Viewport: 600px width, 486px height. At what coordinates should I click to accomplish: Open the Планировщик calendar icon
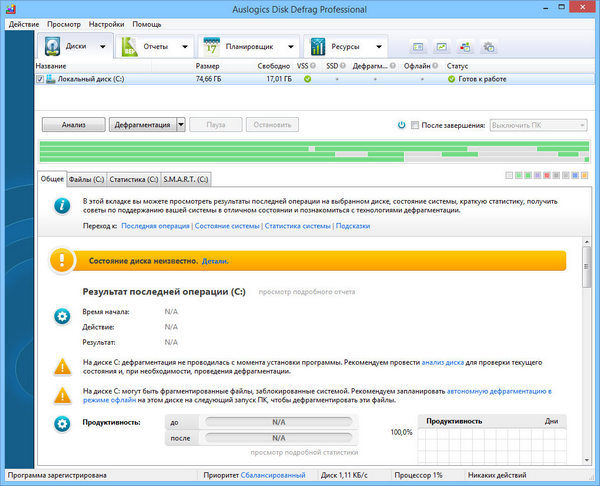pyautogui.click(x=212, y=47)
